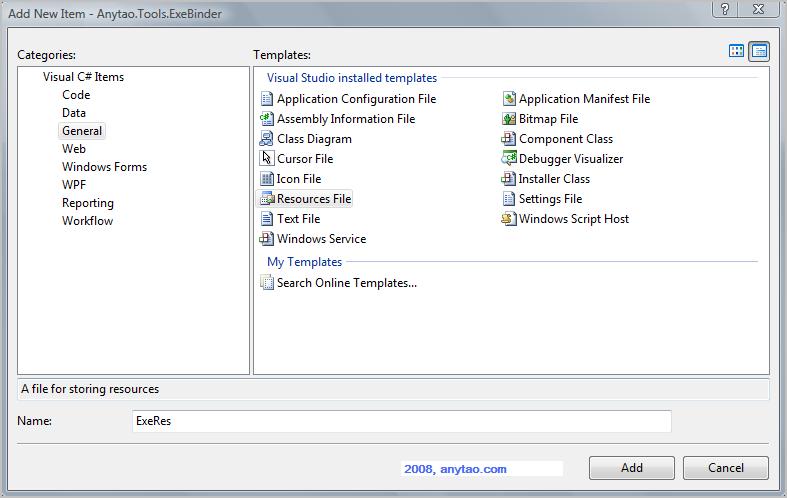Choose the Workflow category
Screen dimensions: 787x498
point(87,221)
